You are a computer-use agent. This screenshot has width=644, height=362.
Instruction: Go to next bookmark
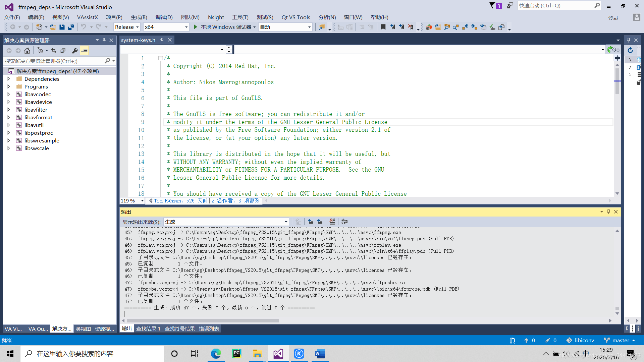(x=401, y=27)
